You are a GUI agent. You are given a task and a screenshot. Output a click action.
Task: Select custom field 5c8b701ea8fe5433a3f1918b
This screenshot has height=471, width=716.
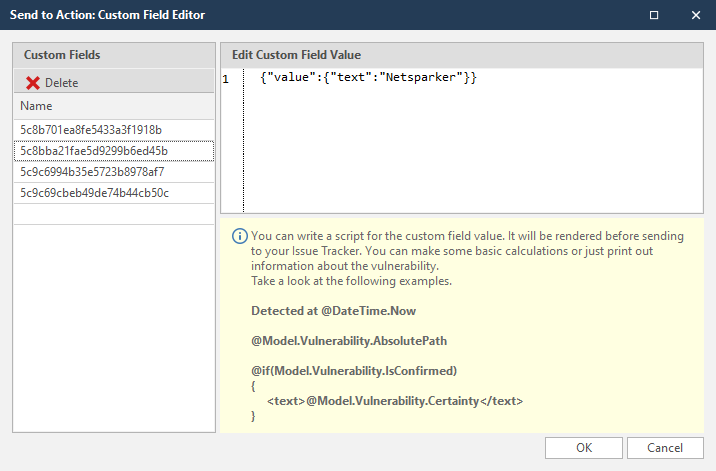(x=91, y=130)
